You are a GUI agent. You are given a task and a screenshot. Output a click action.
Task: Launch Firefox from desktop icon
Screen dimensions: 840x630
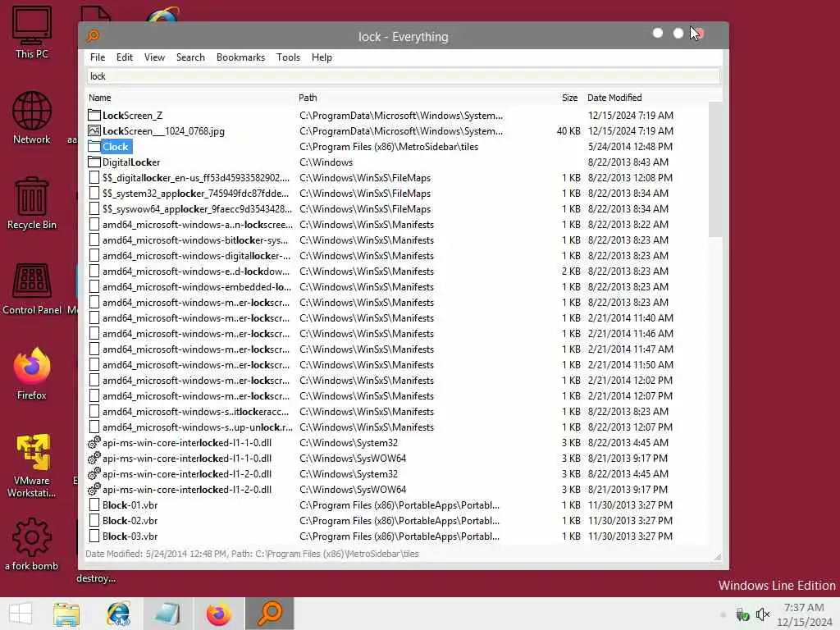point(32,374)
